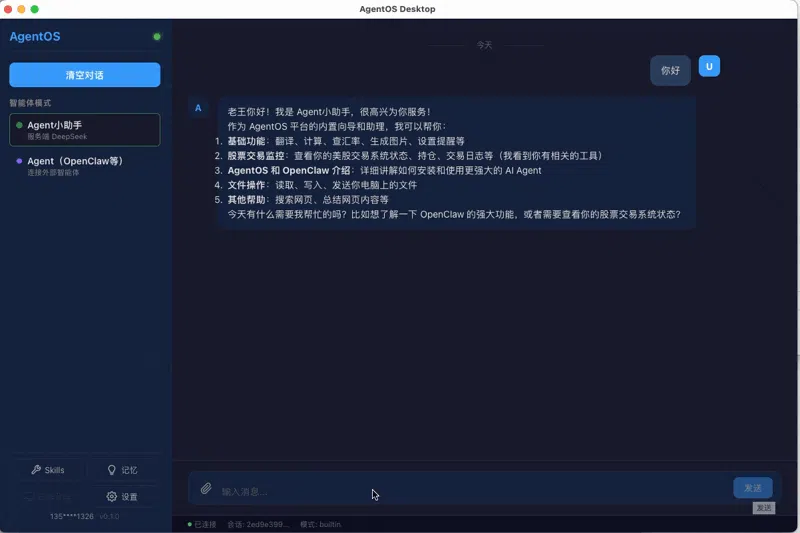Click the v0.1.0 version label
The image size is (800, 533).
pyautogui.click(x=109, y=516)
